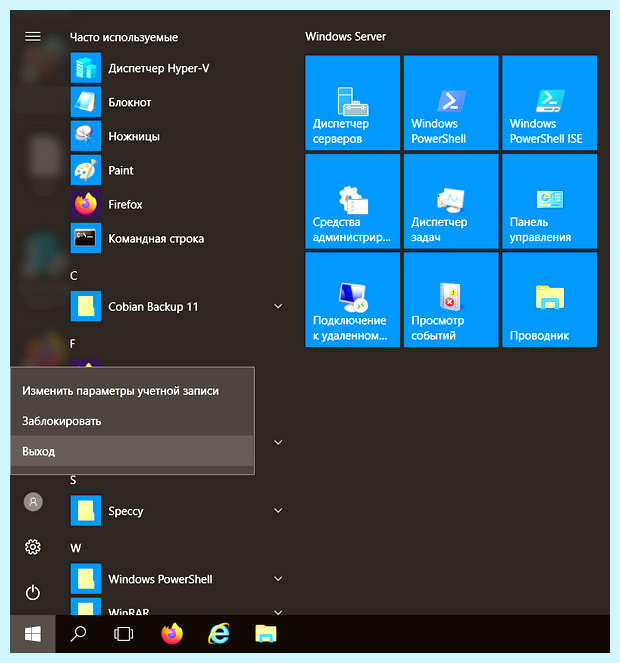The height and width of the screenshot is (663, 620).
Task: Open Панель управления tile
Action: 549,201
